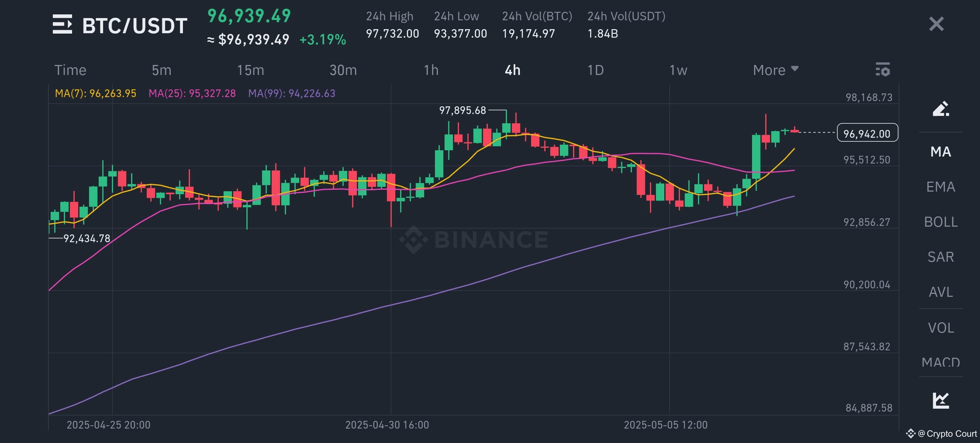Toggle the VOL sub-indicator
This screenshot has width=980, height=443.
coord(940,328)
